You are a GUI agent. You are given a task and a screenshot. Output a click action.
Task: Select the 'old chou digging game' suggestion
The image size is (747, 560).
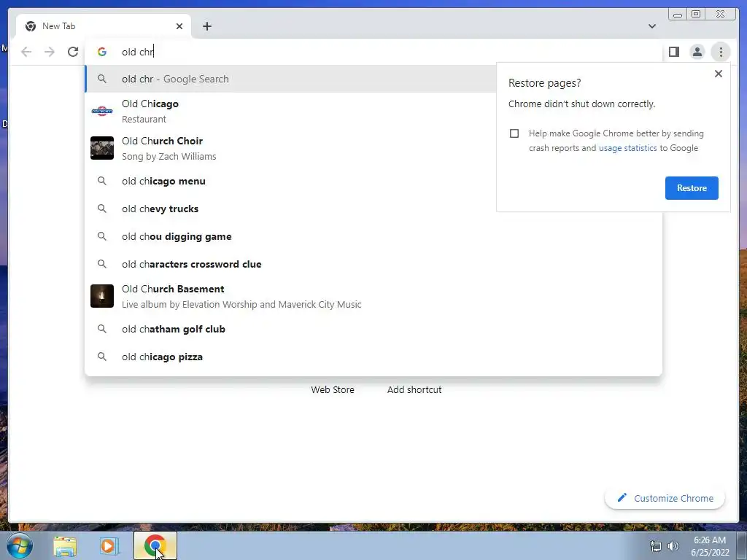[373, 236]
